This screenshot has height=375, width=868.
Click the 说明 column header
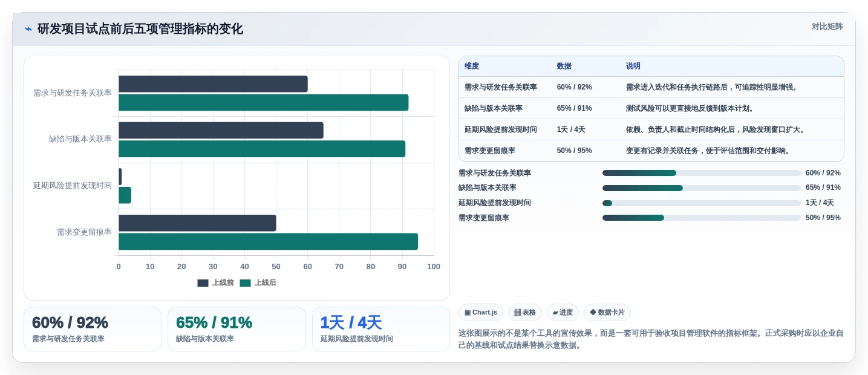pos(633,67)
